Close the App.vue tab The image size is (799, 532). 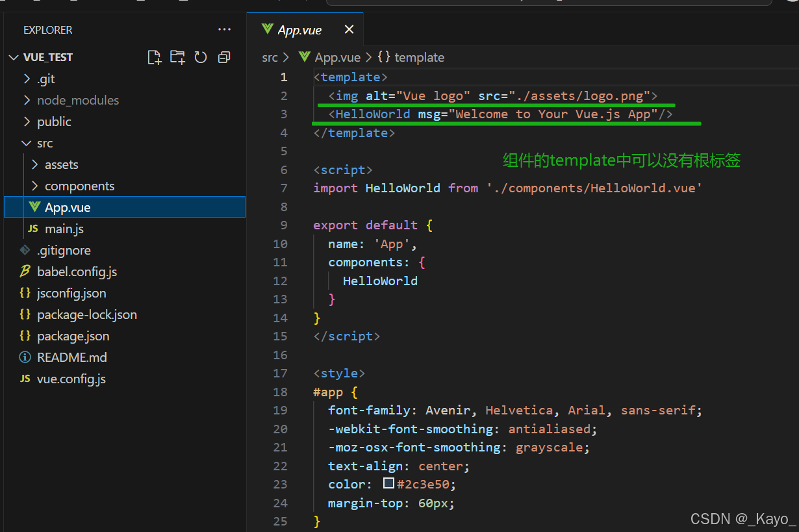(x=349, y=29)
